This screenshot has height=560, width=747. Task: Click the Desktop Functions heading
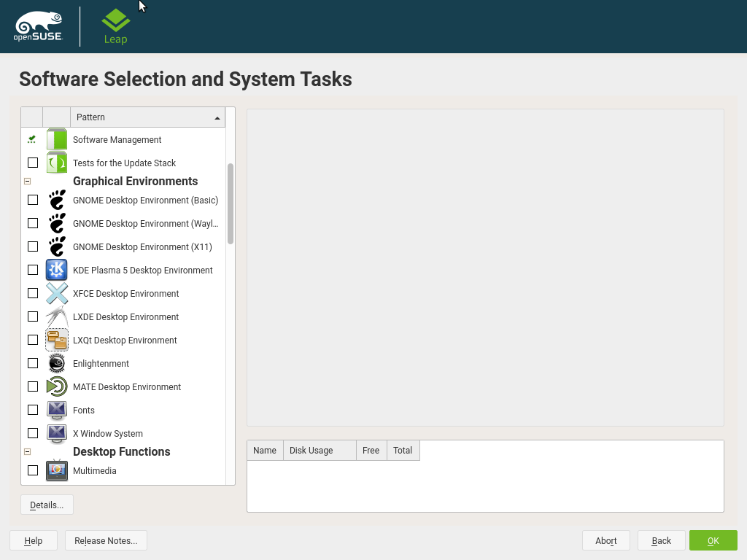122,451
